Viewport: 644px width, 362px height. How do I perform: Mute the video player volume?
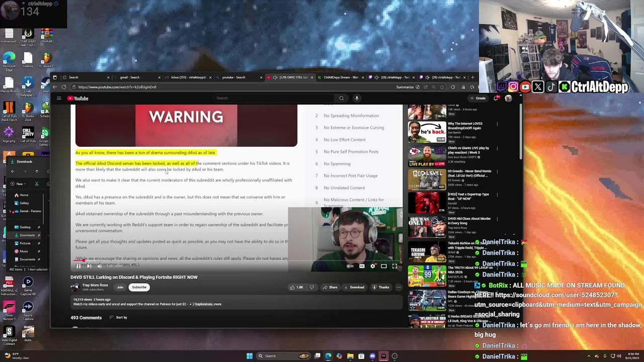coord(99,266)
